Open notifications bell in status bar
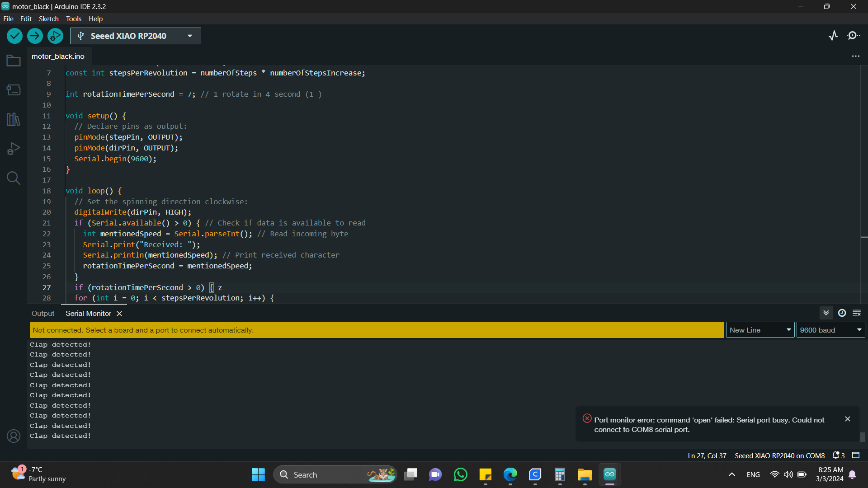Screen dimensions: 868x488 coord(839,455)
